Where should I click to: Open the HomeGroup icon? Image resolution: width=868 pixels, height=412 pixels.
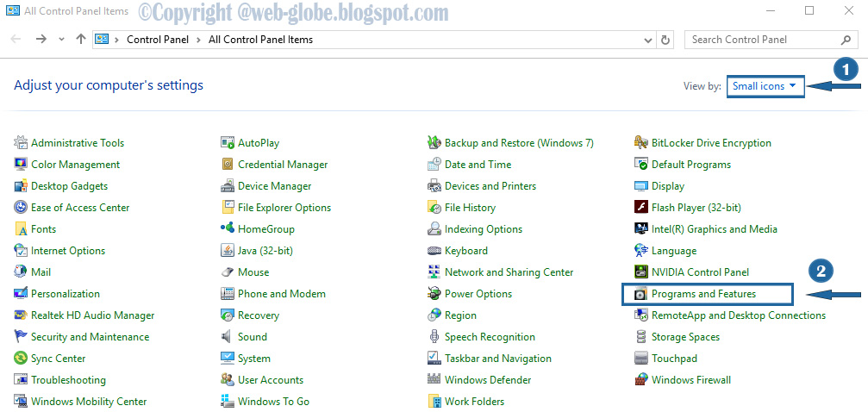click(228, 229)
